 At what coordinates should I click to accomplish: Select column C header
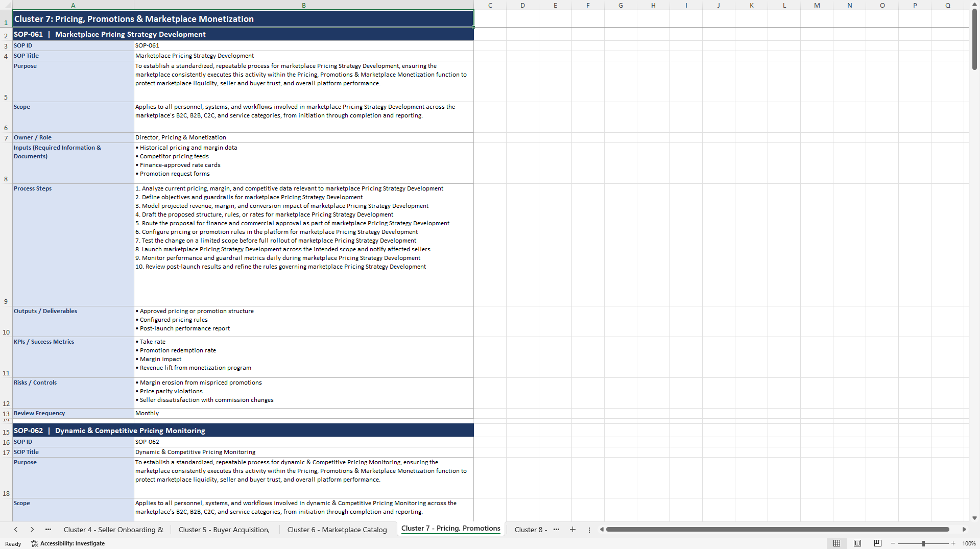(x=490, y=5)
